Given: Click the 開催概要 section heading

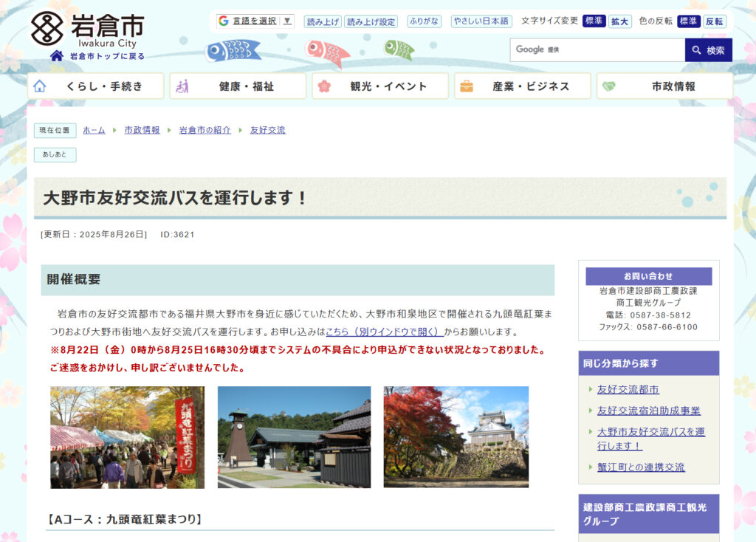Looking at the screenshot, I should pos(74,279).
